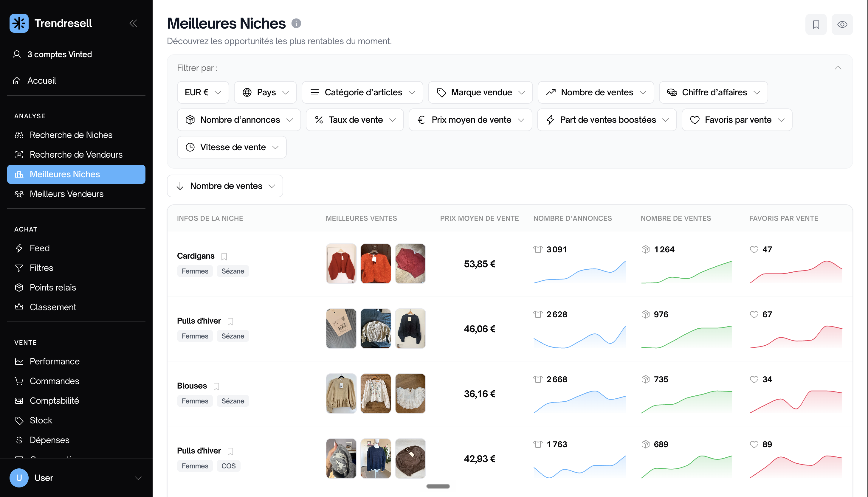
Task: Bookmark the COS Pulls d'hiver niche
Action: [230, 451]
